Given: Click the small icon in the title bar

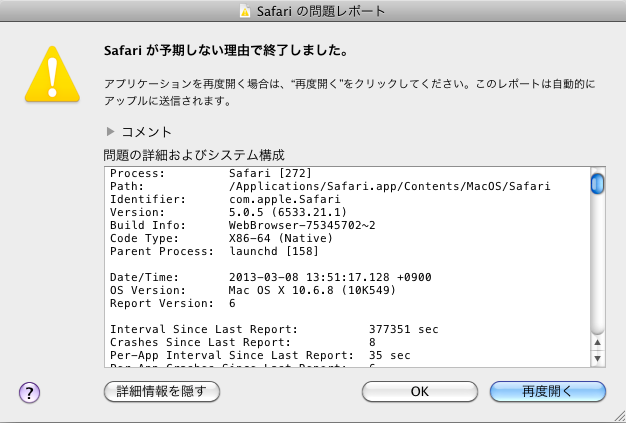Looking at the screenshot, I should [x=245, y=11].
